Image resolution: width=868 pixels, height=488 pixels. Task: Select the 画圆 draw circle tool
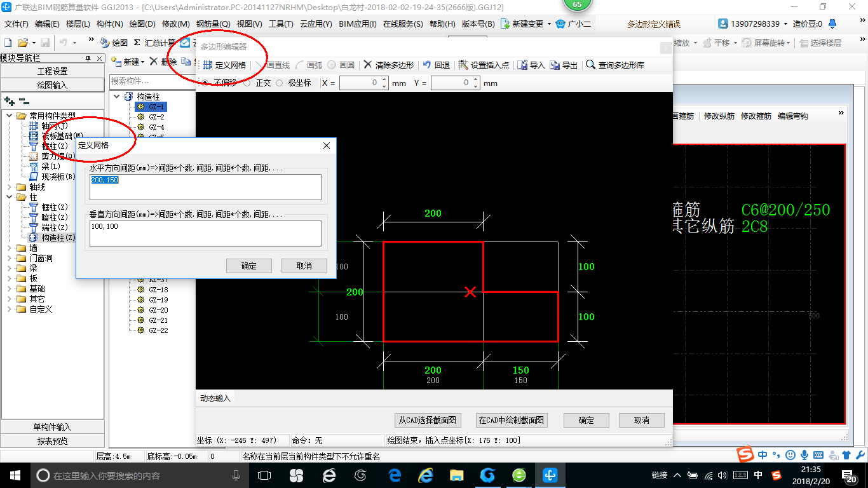(341, 65)
